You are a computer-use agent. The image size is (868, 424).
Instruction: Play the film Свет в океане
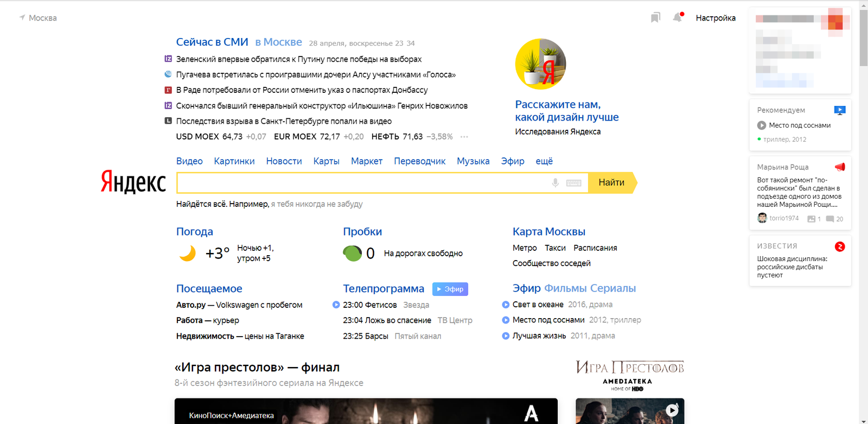tap(506, 305)
